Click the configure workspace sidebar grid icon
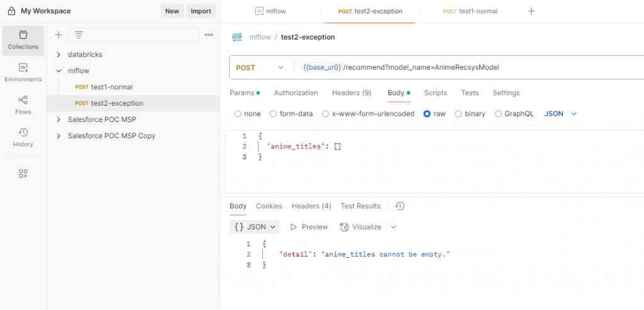 point(23,174)
